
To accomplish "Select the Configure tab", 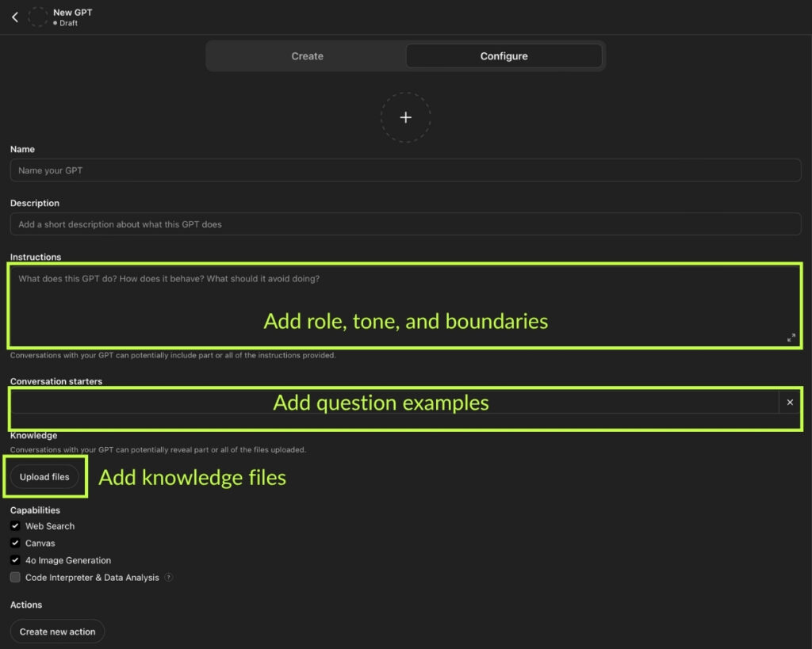I will tap(504, 56).
